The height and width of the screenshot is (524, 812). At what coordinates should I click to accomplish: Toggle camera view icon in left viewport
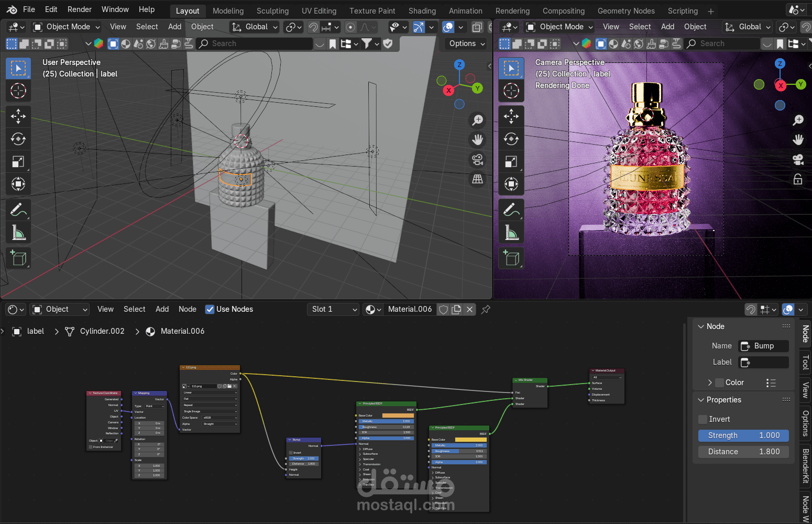(477, 159)
